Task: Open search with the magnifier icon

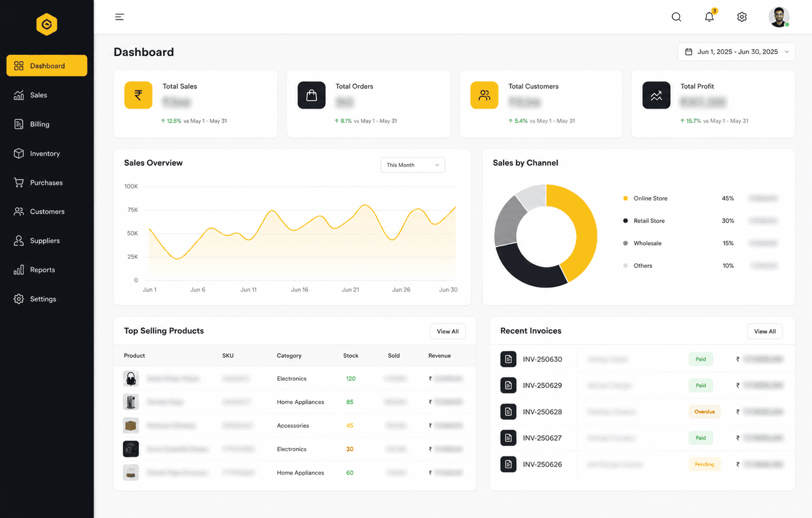Action: point(676,17)
